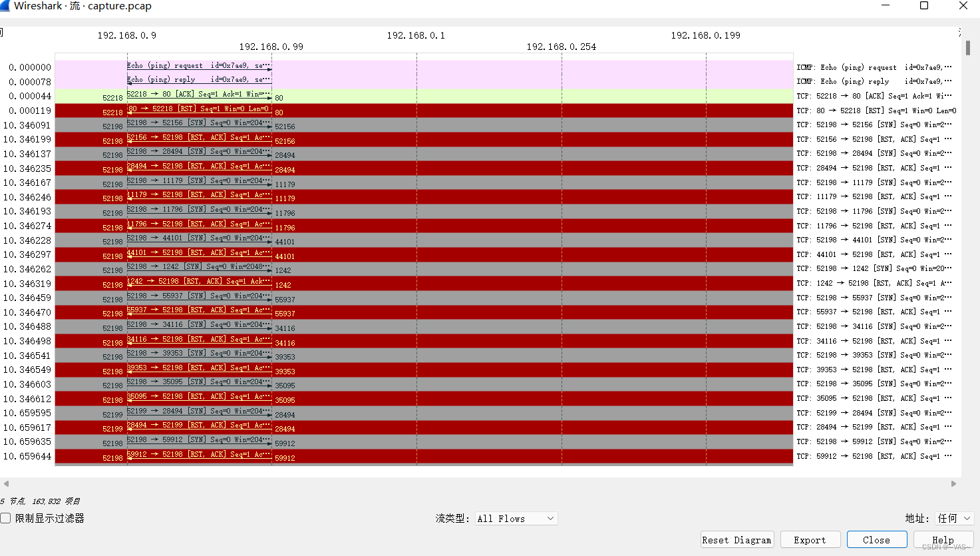Minimize the flow graph window
This screenshot has height=556, width=980.
point(886,5)
